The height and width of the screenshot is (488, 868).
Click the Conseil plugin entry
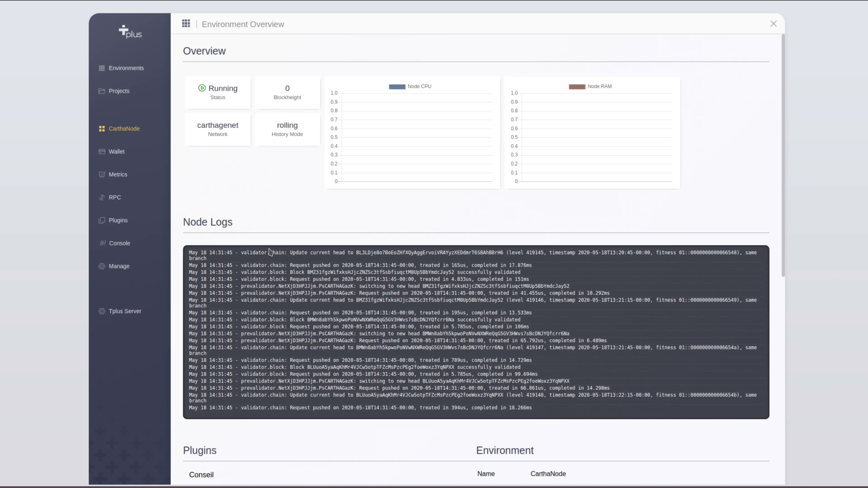(x=201, y=474)
